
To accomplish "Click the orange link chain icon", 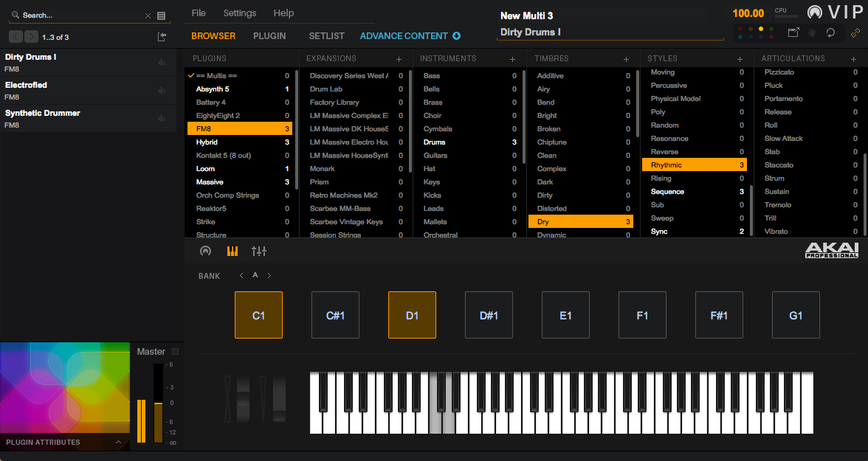I will pyautogui.click(x=855, y=33).
